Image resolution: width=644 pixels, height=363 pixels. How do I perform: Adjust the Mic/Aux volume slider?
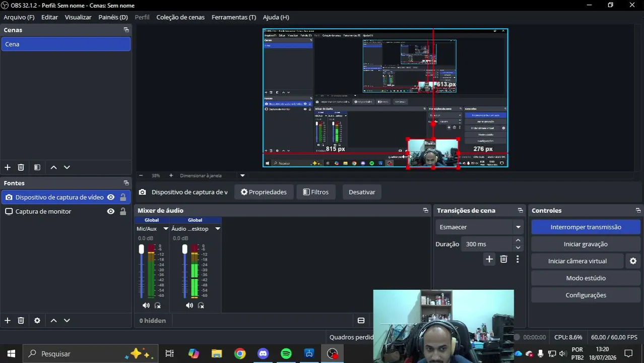click(142, 272)
